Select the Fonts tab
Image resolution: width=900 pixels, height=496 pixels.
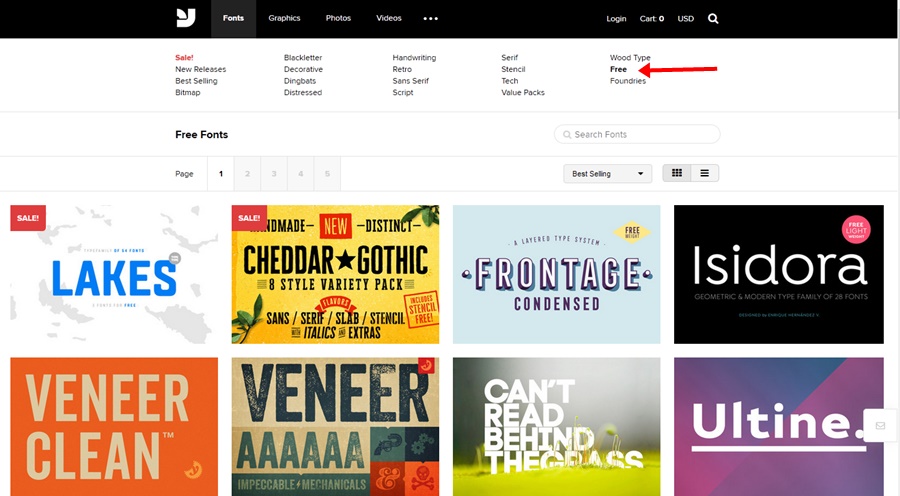tap(233, 18)
